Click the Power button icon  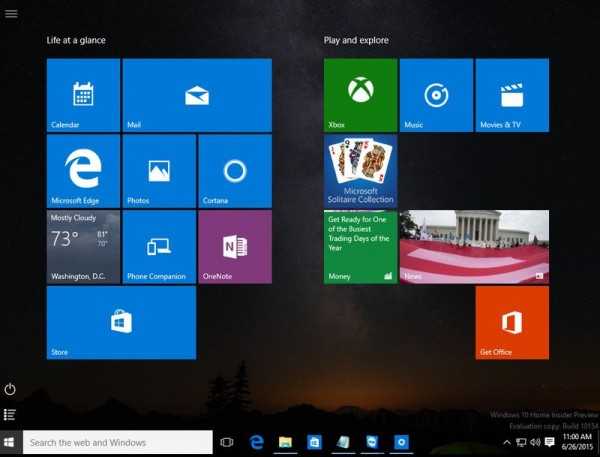pos(10,389)
